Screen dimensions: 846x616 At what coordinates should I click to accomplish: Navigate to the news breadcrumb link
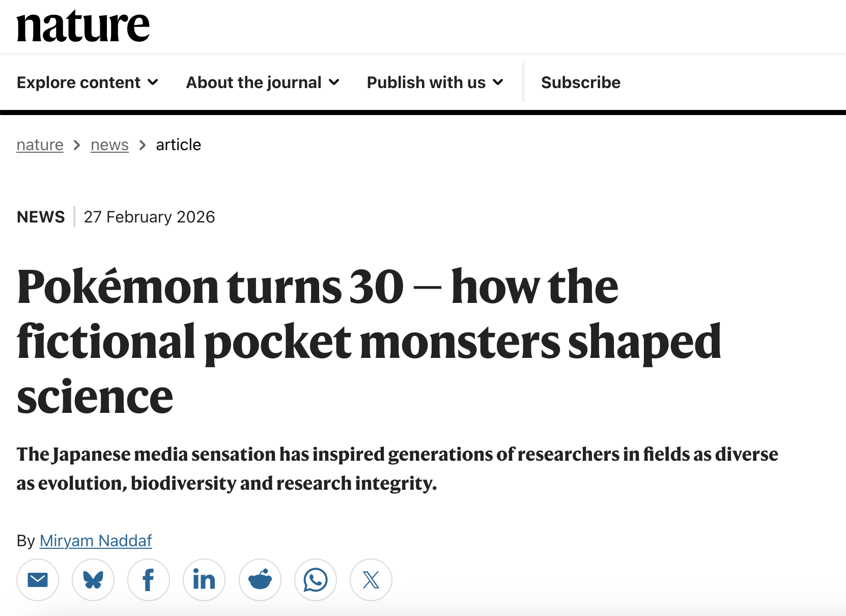tap(109, 145)
